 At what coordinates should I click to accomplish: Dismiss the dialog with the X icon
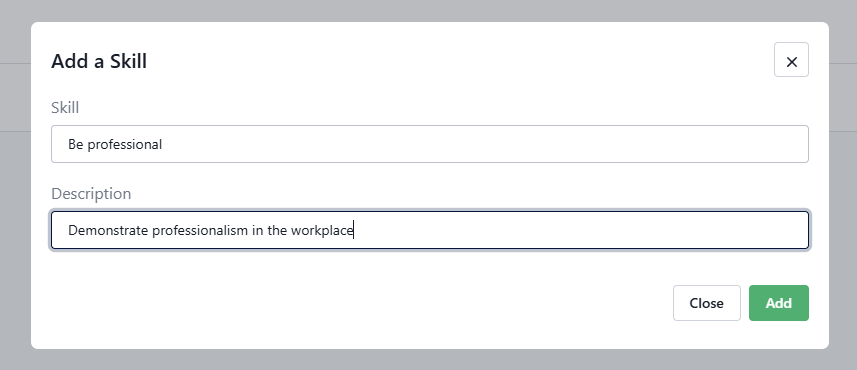tap(791, 60)
